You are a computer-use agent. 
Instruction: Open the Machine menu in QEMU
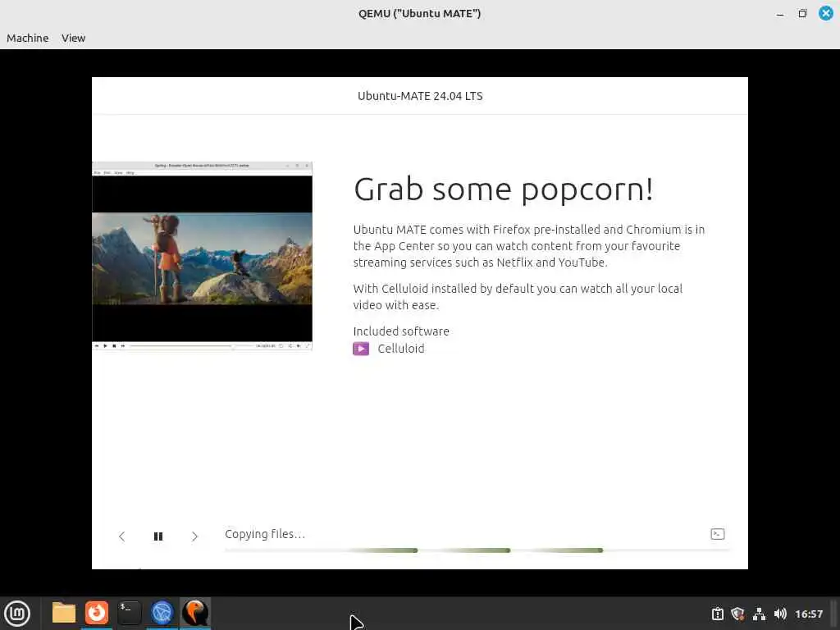pyautogui.click(x=27, y=38)
